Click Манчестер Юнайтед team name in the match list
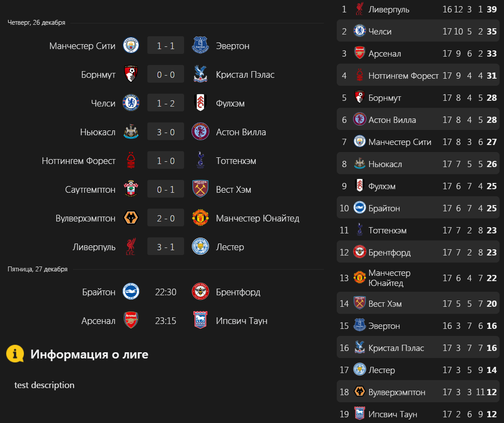 258,218
